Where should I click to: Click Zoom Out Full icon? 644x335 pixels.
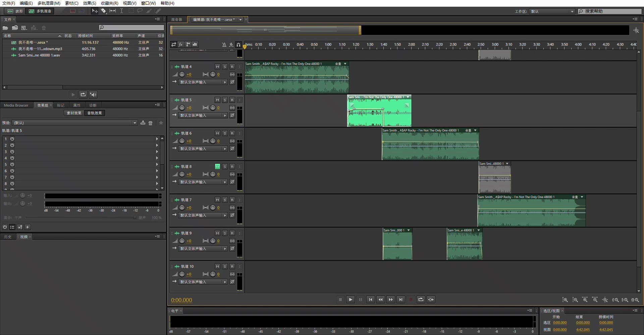[x=605, y=300]
